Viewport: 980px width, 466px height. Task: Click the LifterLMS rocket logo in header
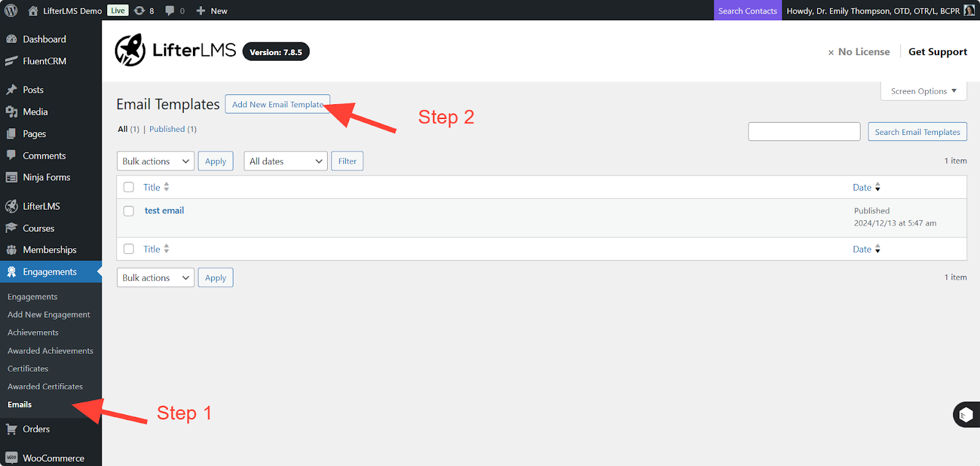[x=130, y=50]
